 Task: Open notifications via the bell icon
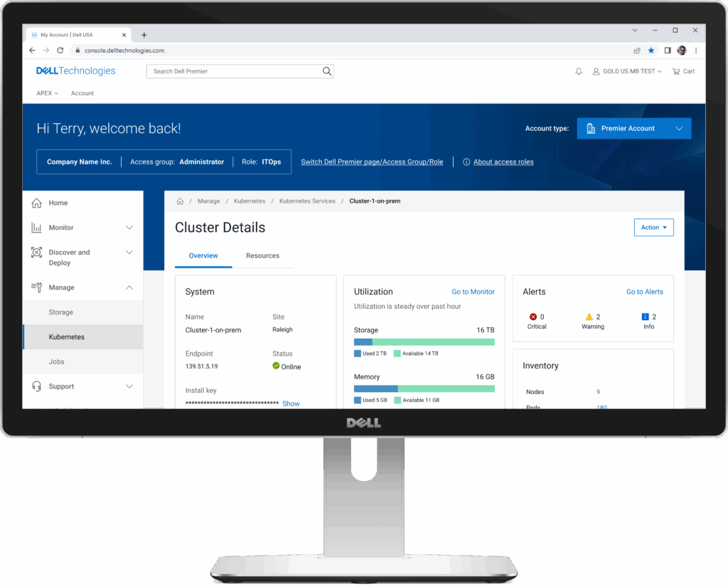click(578, 71)
